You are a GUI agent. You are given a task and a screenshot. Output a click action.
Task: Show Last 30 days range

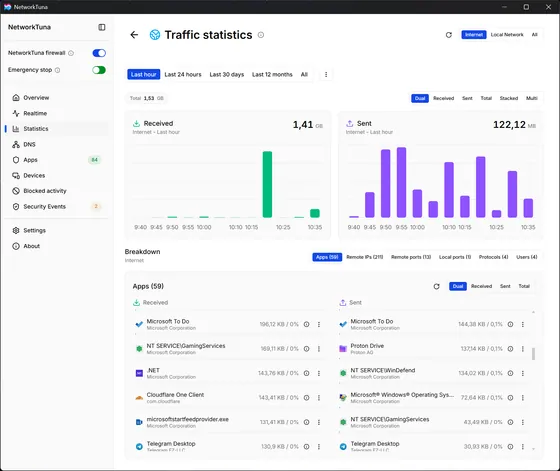click(227, 75)
